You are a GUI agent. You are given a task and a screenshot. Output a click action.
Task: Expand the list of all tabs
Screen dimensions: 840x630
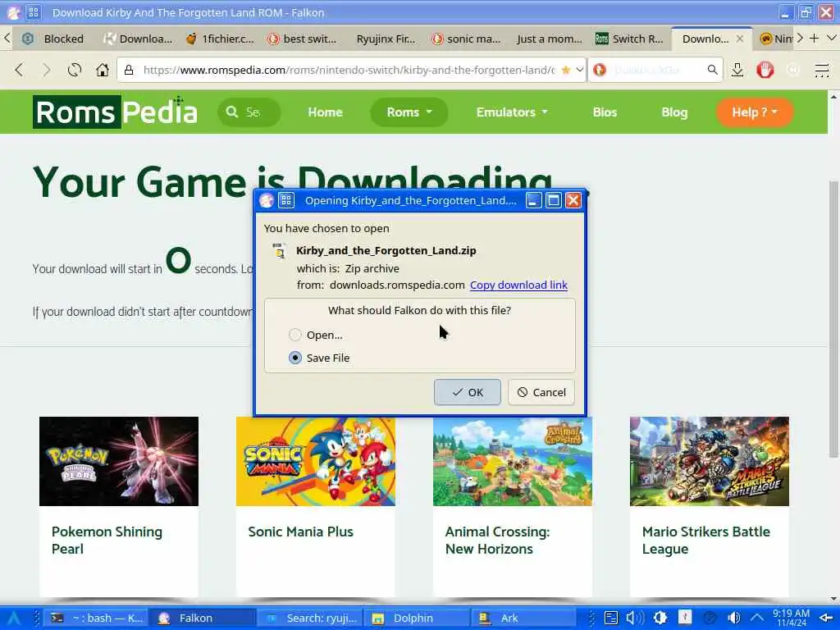832,38
